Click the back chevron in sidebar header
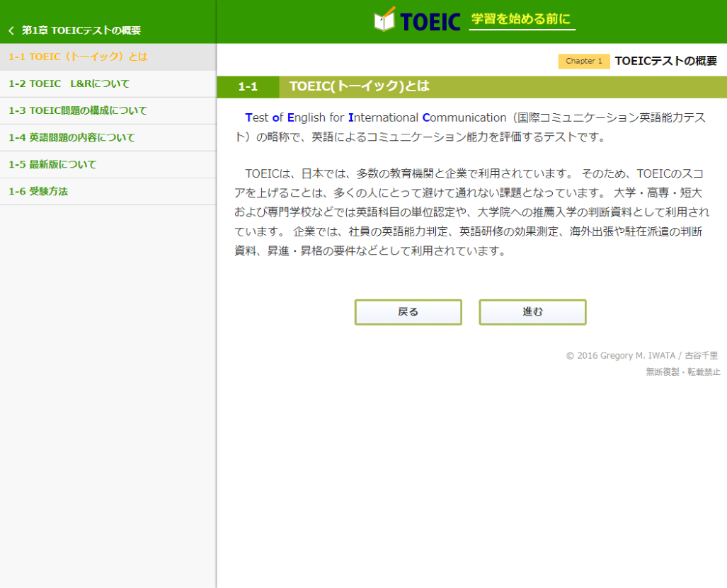 (x=11, y=30)
